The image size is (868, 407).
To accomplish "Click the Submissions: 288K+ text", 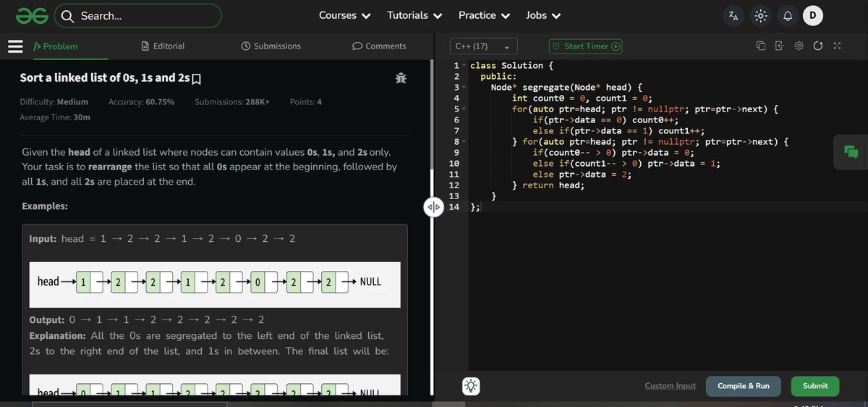I will (232, 102).
